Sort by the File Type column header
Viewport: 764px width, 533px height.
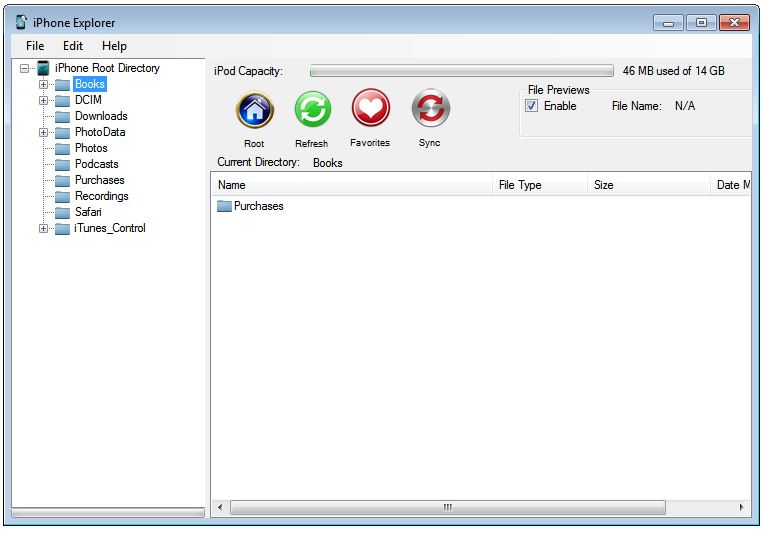coord(540,185)
